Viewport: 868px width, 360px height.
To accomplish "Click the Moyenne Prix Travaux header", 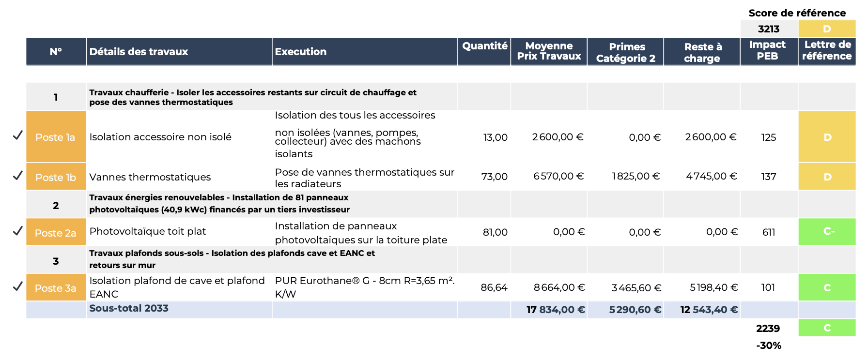I will tap(549, 51).
